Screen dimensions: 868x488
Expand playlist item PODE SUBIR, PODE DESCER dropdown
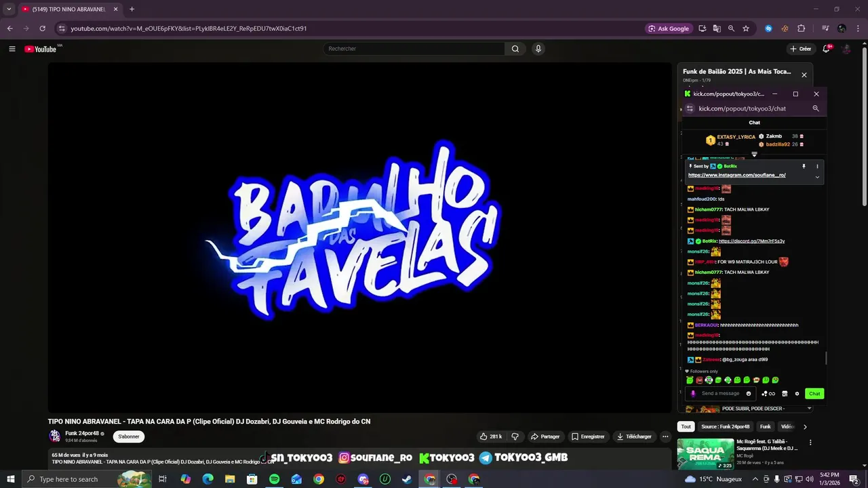pyautogui.click(x=809, y=409)
